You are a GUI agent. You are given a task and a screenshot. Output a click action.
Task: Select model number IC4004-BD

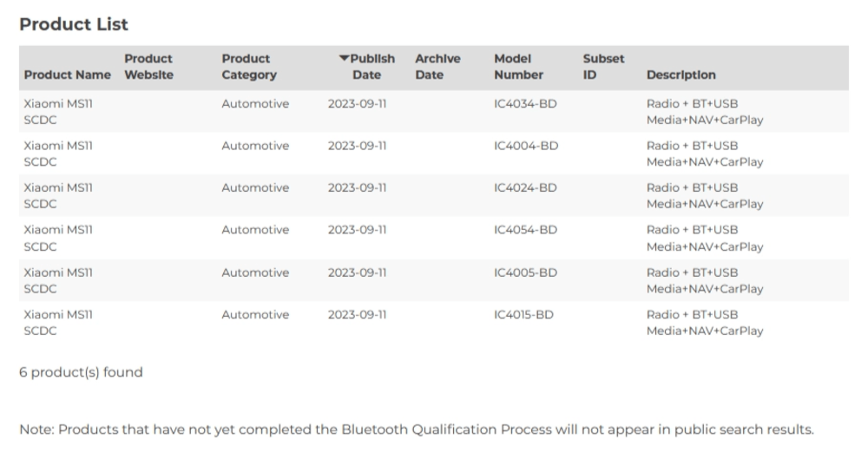(x=525, y=146)
